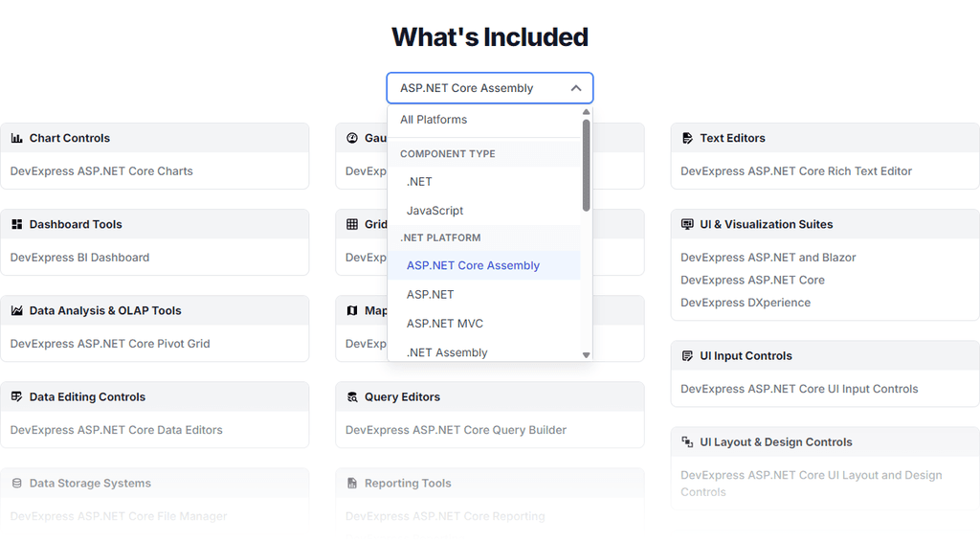Open DevExpress BI Dashboard link
980x542 pixels.
[x=79, y=258]
